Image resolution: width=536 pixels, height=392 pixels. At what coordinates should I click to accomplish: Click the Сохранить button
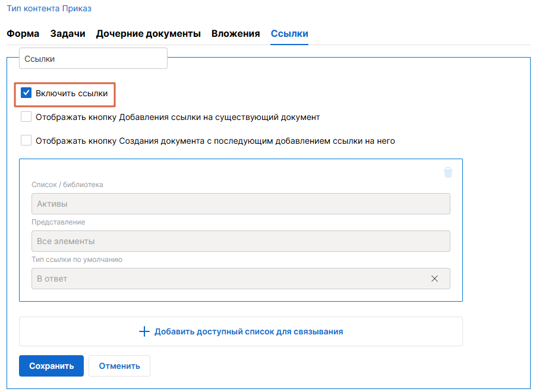coord(51,366)
